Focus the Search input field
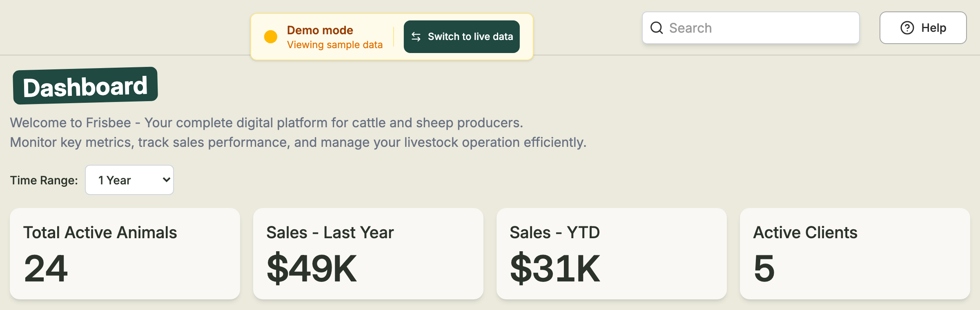Viewport: 980px width, 310px height. click(x=751, y=28)
